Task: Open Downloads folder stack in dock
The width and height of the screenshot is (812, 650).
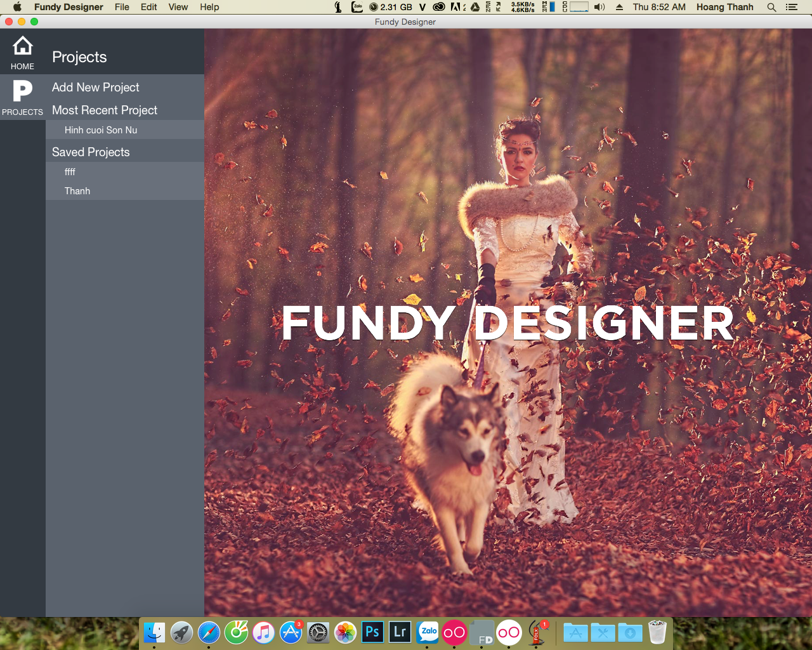Action: [630, 632]
